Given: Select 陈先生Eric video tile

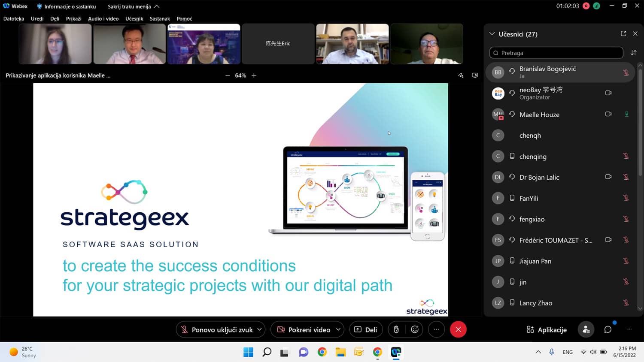Looking at the screenshot, I should [x=278, y=44].
